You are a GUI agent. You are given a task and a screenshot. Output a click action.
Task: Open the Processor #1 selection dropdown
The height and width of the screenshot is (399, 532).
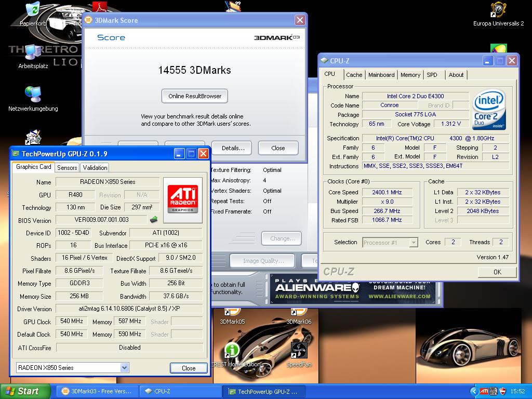[x=413, y=242]
